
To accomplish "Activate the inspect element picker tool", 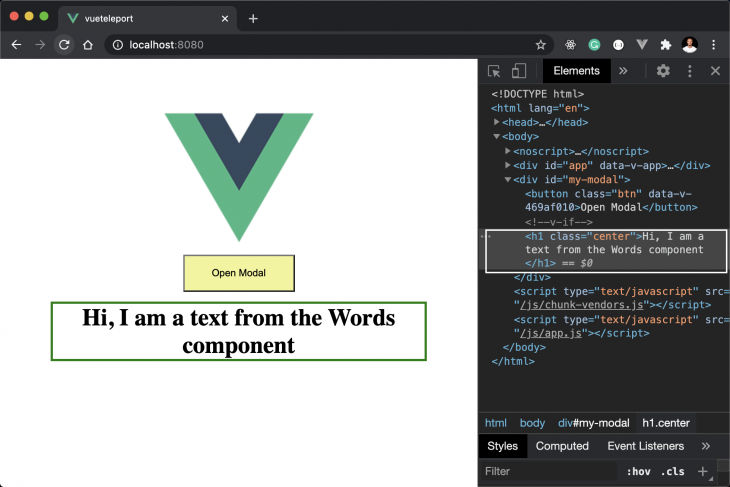I will 494,71.
